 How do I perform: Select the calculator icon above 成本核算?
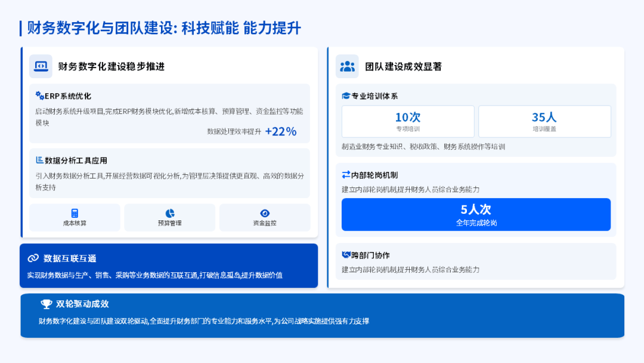click(x=75, y=213)
